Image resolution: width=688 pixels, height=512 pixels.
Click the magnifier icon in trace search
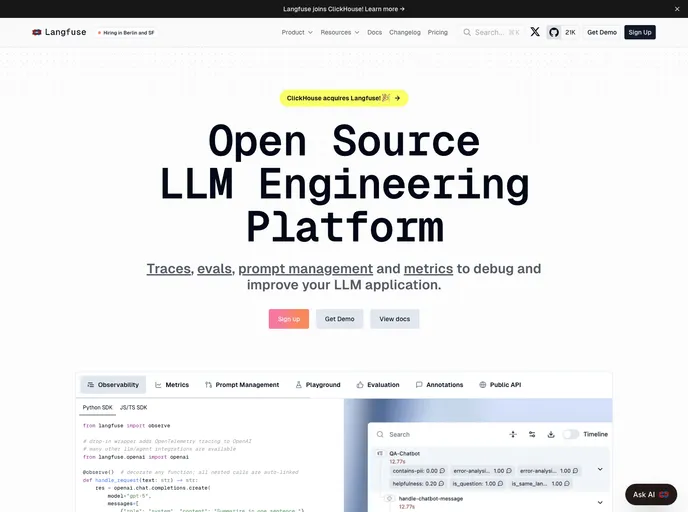click(380, 434)
